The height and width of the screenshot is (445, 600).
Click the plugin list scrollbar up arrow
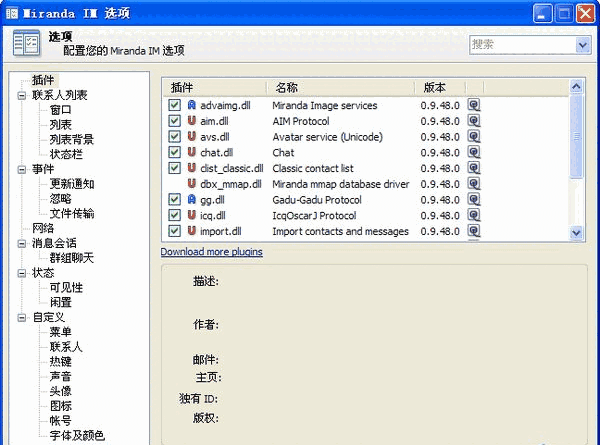tap(576, 87)
